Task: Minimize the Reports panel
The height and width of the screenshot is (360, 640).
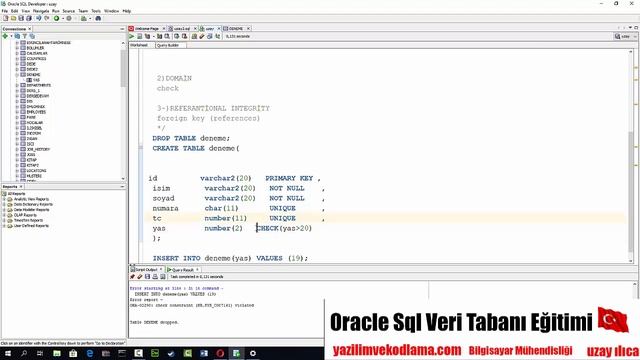Action: click(122, 187)
